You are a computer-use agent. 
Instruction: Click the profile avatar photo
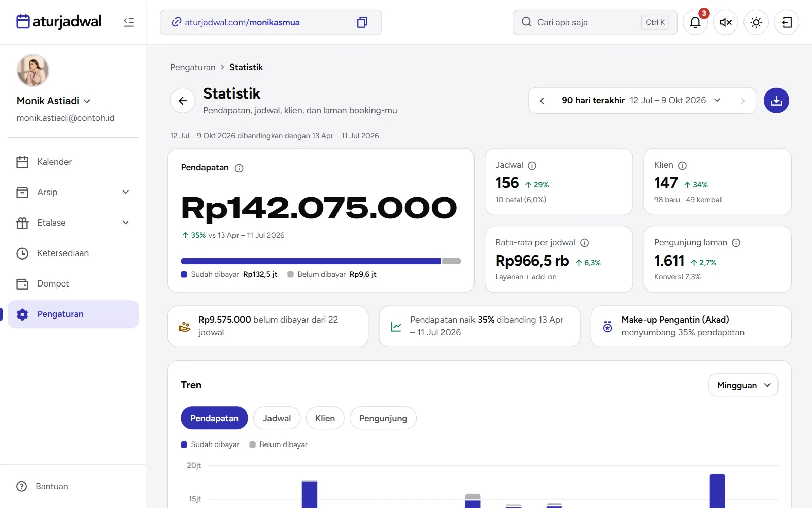[x=33, y=71]
